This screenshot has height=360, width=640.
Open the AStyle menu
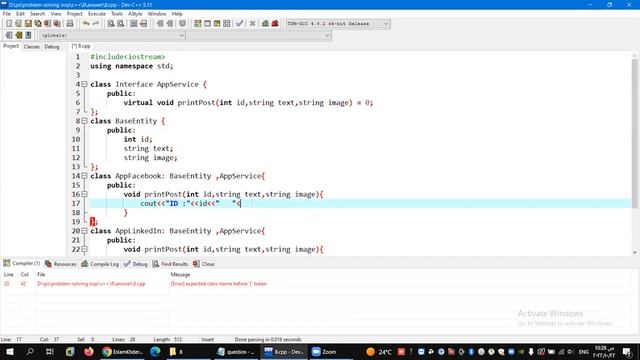[135, 14]
